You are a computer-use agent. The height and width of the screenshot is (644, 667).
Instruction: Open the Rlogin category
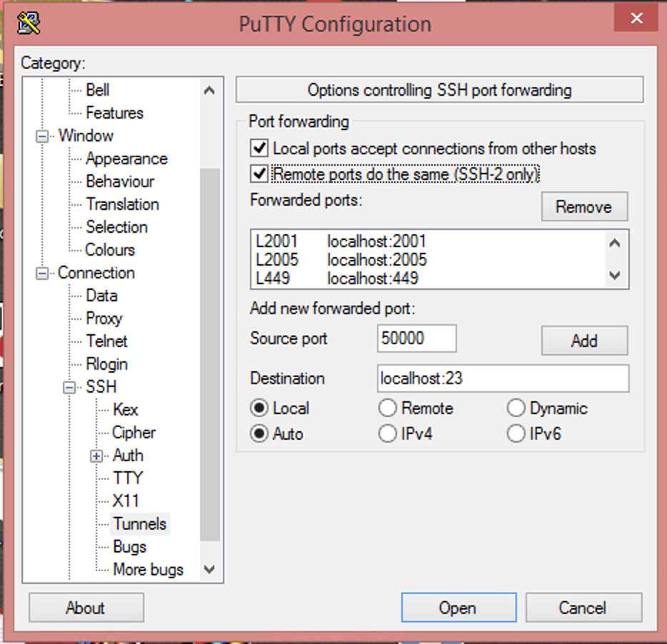point(107,364)
